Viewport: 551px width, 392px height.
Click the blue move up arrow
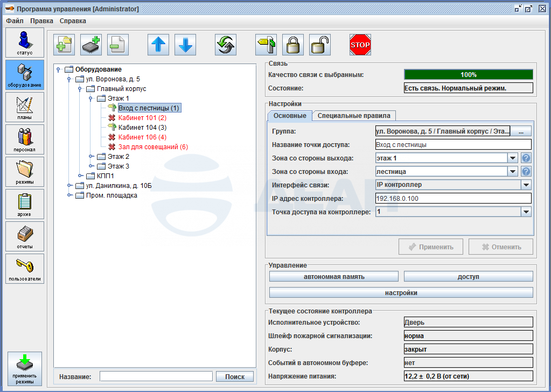click(x=158, y=45)
